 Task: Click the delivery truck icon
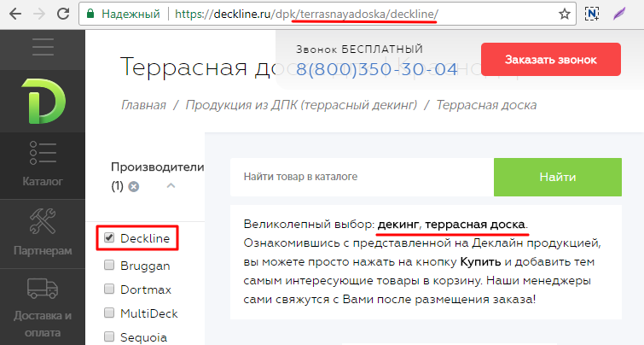43,289
